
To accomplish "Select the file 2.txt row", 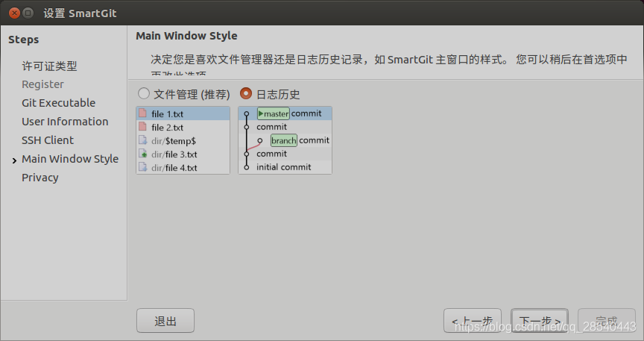I will (183, 127).
